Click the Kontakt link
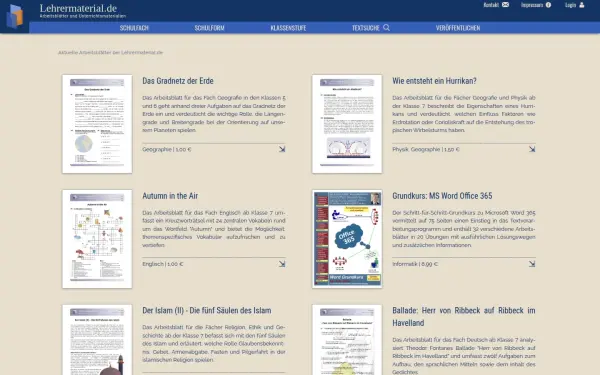 [491, 5]
